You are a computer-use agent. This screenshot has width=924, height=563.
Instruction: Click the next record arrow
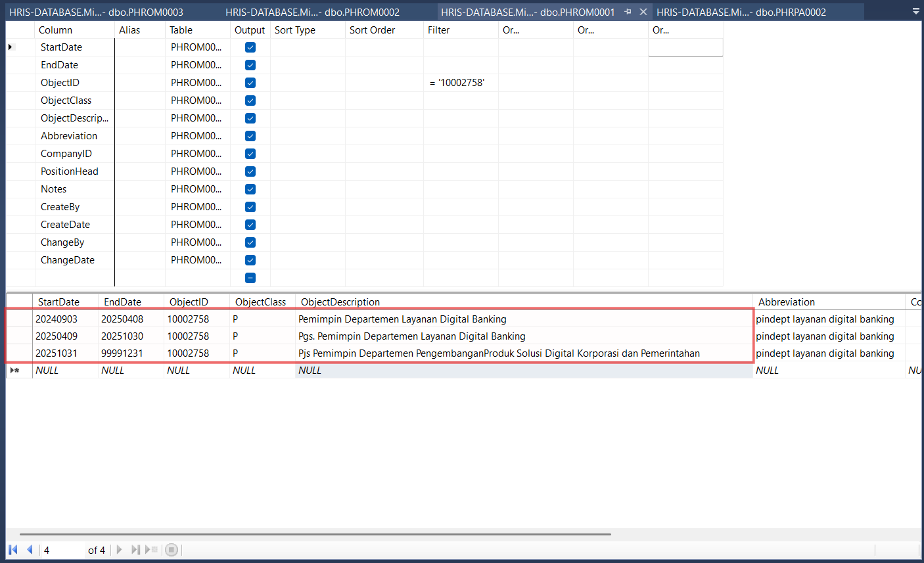tap(119, 550)
